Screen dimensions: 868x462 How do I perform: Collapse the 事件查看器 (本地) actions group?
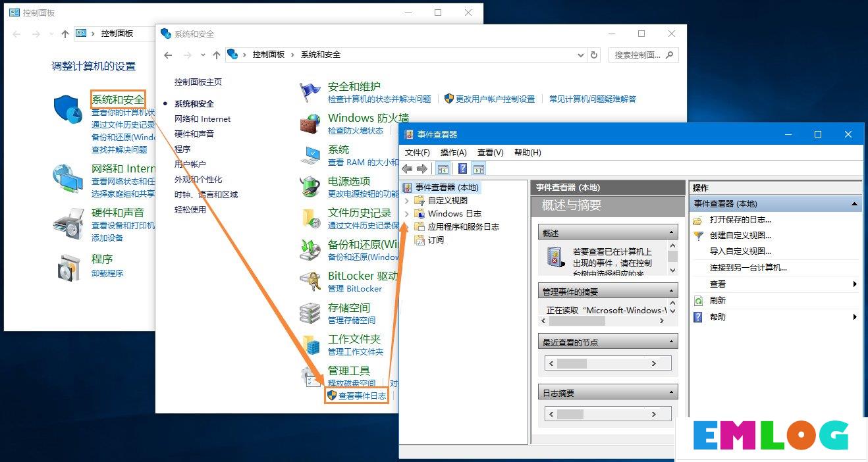(x=854, y=204)
